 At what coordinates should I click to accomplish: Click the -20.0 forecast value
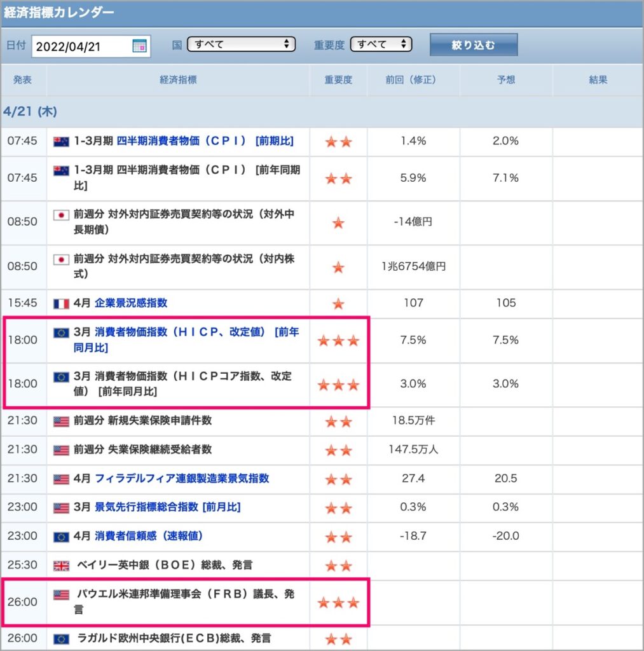coord(506,536)
